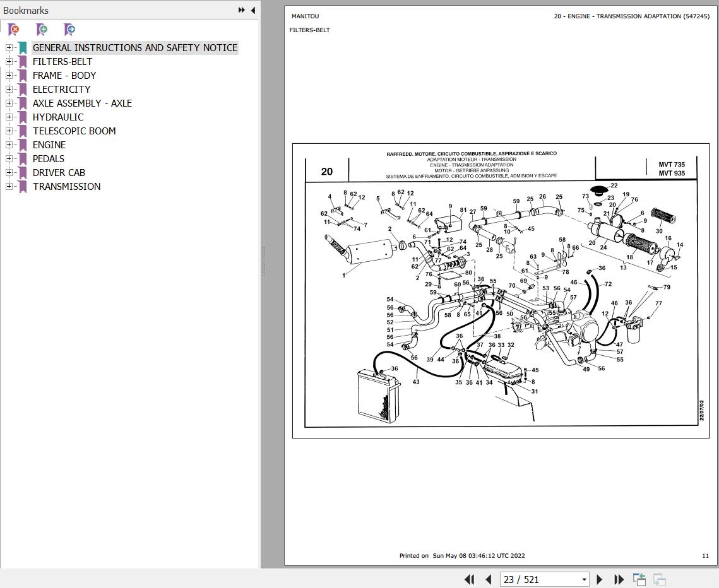Go to the ENGINE bookmark

[x=49, y=145]
